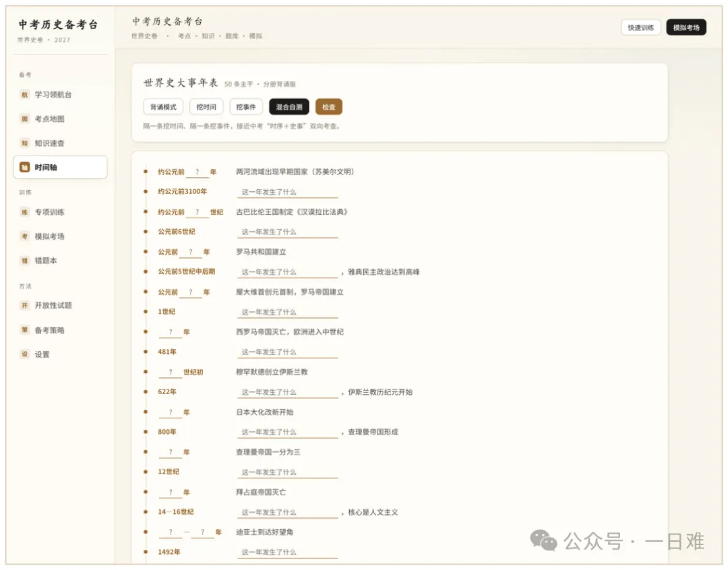The height and width of the screenshot is (570, 728).
Task: Click event blank for 800年
Action: coord(287,432)
